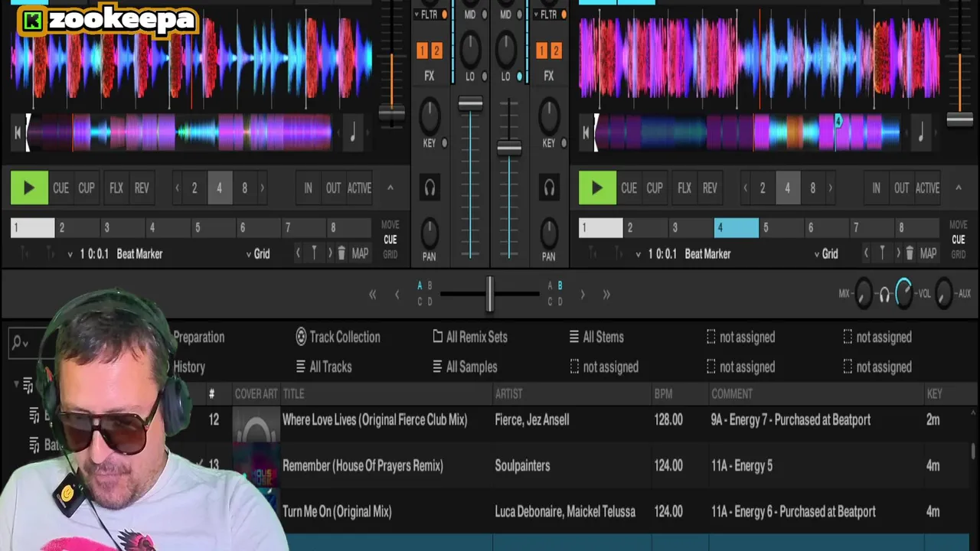Skip to track start on left deck stripe
This screenshot has height=551, width=980.
18,132
